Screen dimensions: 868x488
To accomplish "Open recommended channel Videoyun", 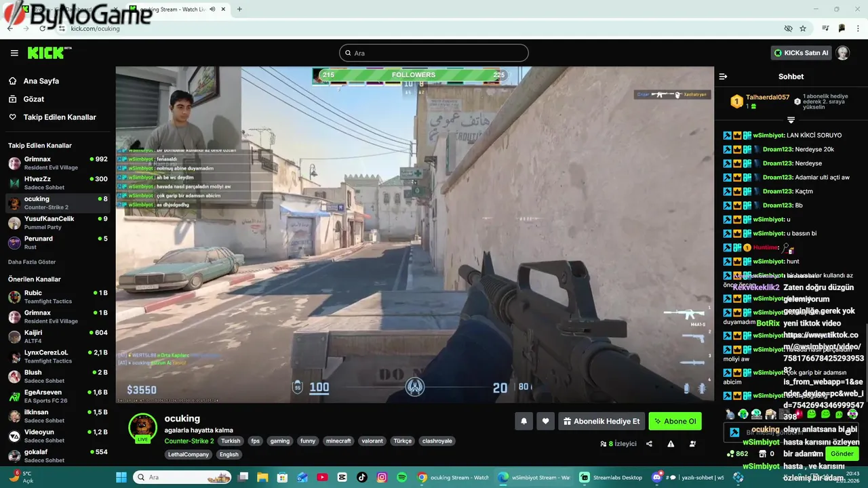I will [58, 436].
